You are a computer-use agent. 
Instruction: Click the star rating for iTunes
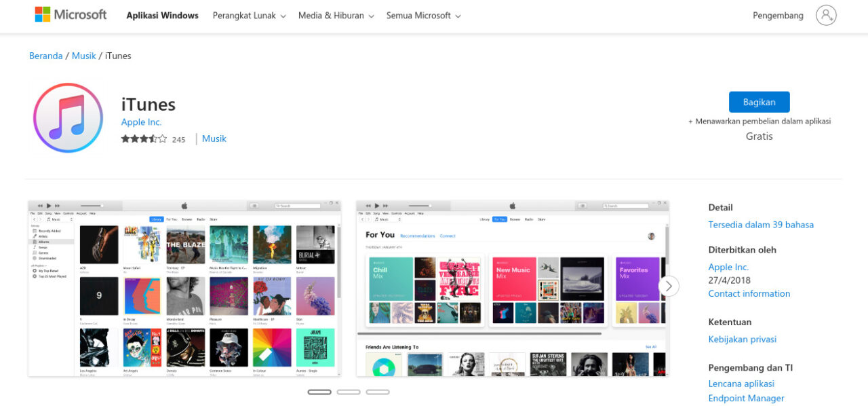tap(144, 139)
